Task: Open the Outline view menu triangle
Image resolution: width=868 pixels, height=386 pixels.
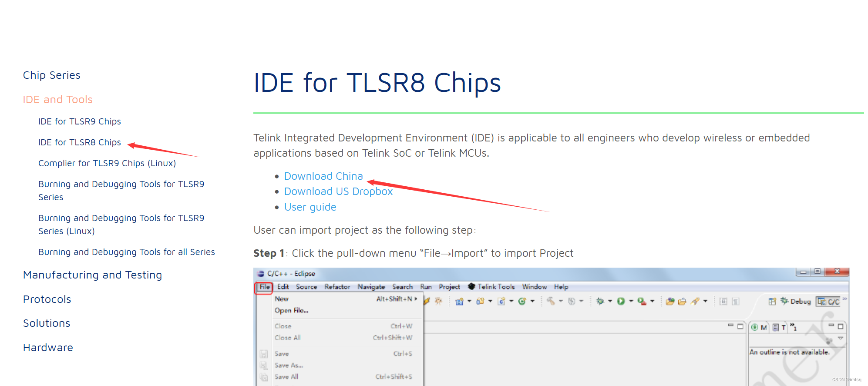Action: tap(841, 338)
